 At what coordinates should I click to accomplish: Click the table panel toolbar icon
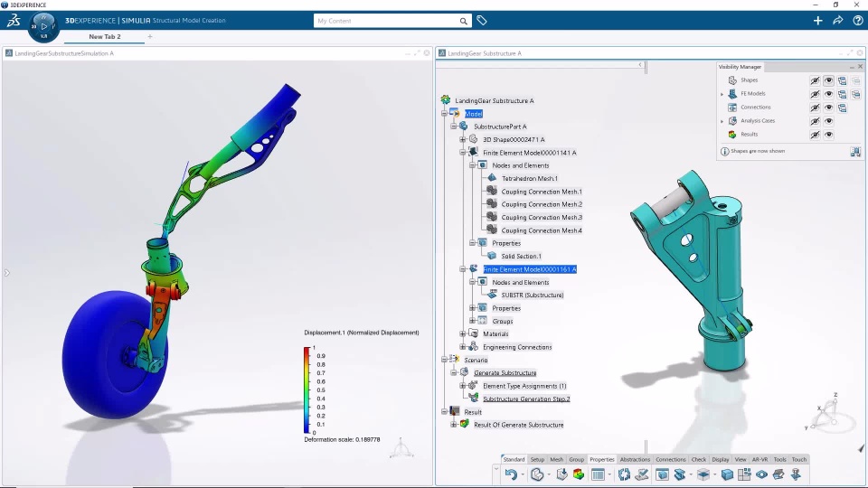tap(598, 474)
